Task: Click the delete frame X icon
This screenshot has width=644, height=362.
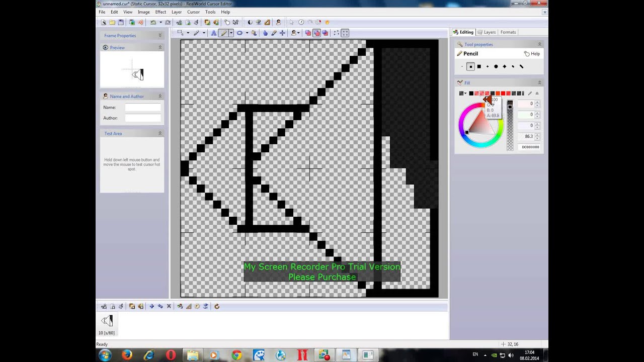Action: pyautogui.click(x=169, y=306)
